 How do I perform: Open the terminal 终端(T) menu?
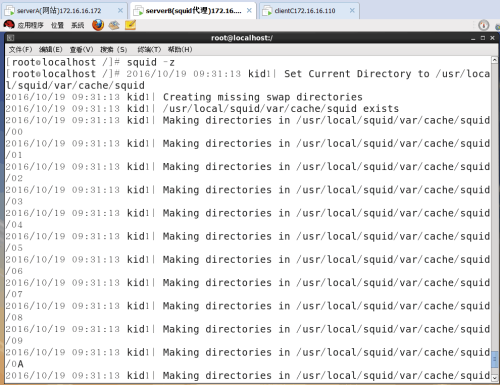pos(149,50)
